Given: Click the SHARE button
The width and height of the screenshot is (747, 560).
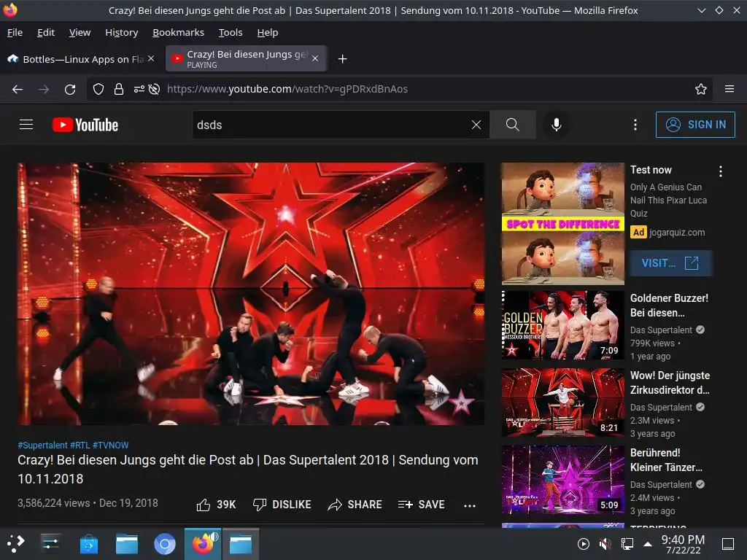Looking at the screenshot, I should point(355,505).
